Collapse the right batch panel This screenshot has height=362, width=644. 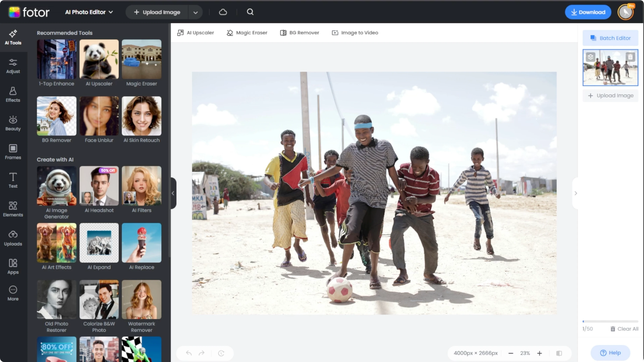click(x=576, y=193)
